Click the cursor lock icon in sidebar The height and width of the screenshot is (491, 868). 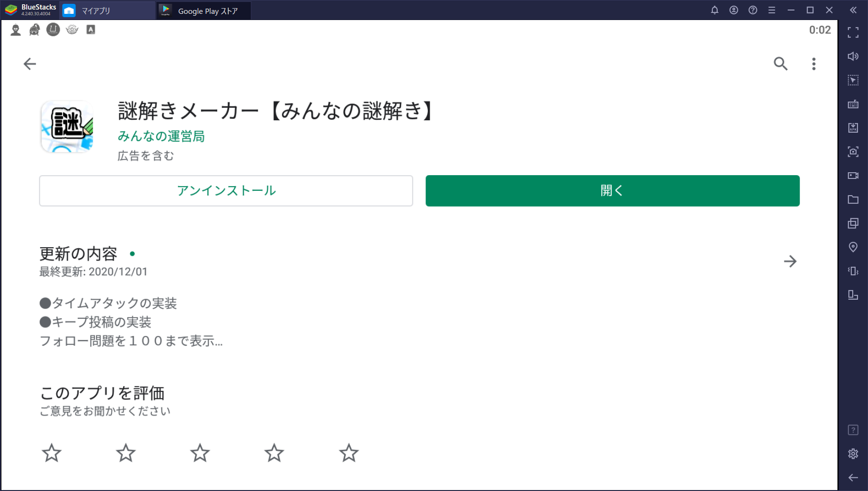click(x=853, y=80)
